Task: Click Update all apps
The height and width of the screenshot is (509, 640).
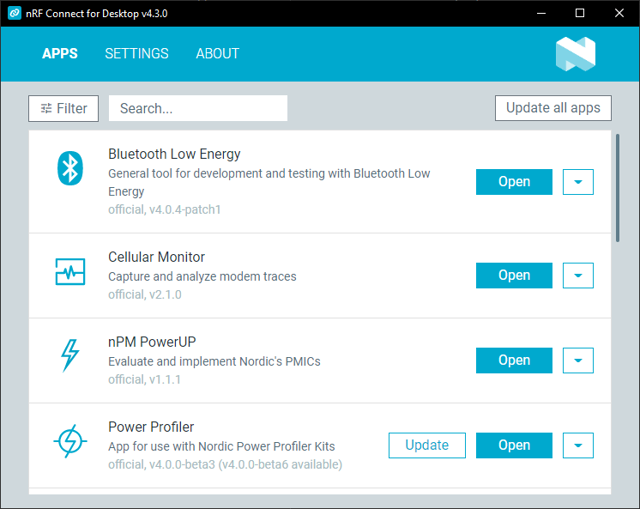Action: (553, 108)
